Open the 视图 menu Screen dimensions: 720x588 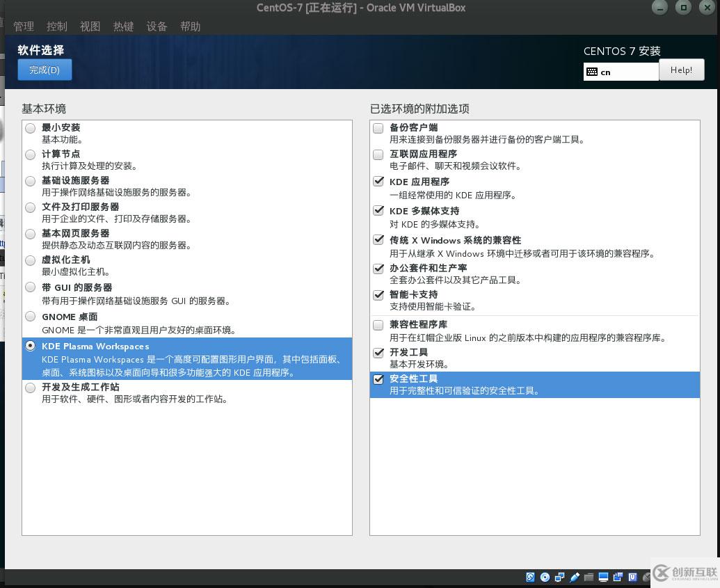[x=90, y=26]
